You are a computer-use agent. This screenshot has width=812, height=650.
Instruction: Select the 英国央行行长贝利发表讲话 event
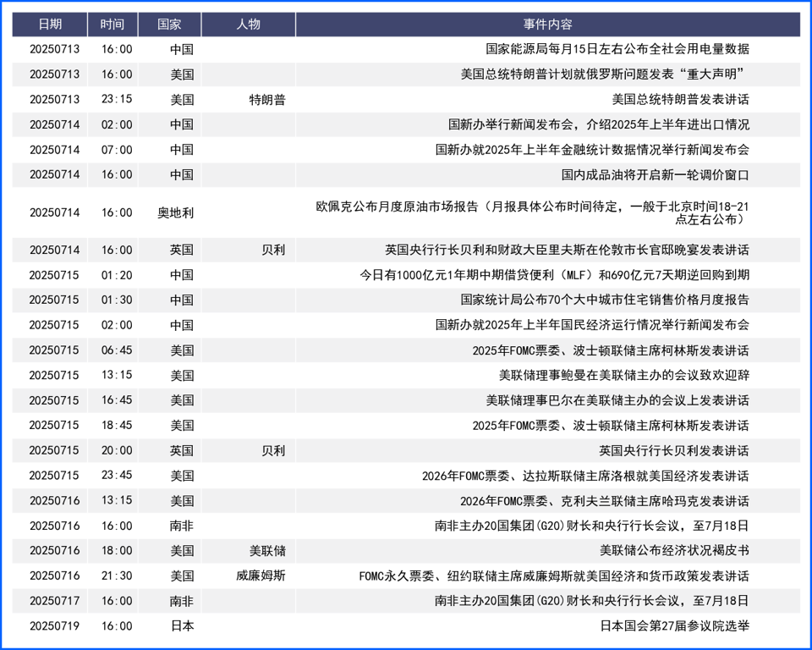(674, 451)
